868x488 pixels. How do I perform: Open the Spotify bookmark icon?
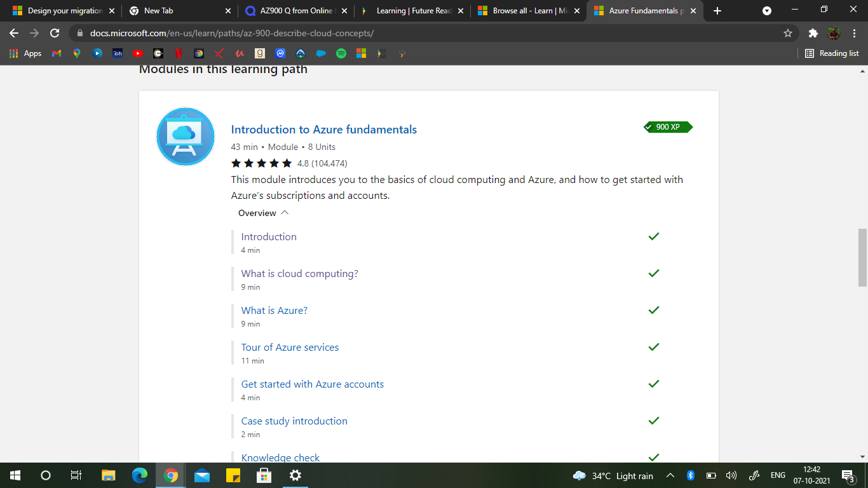[x=341, y=53]
